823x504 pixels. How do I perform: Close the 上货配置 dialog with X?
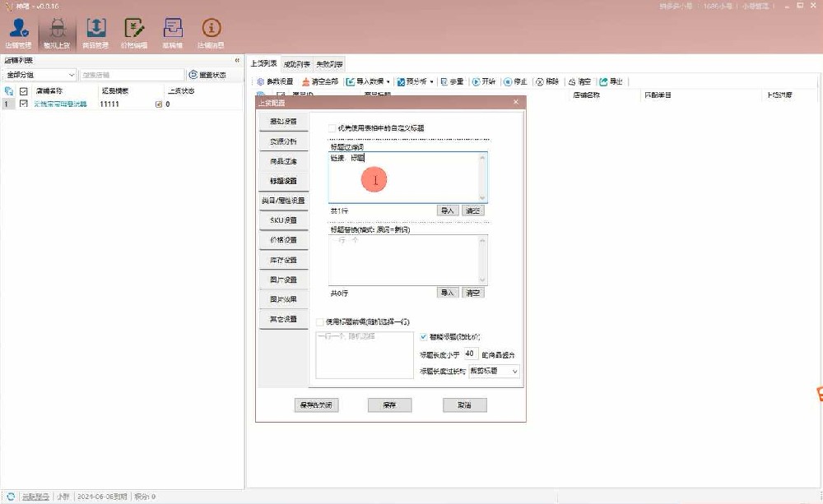coord(516,102)
